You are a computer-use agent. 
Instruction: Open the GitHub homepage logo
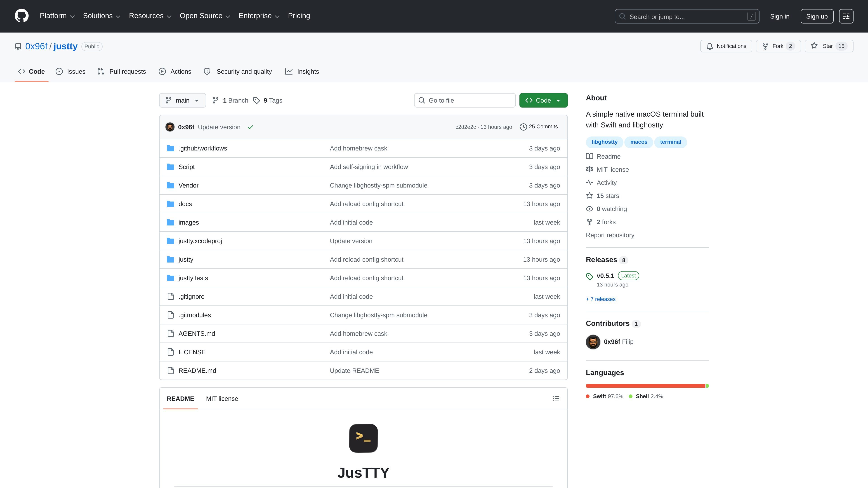(21, 16)
